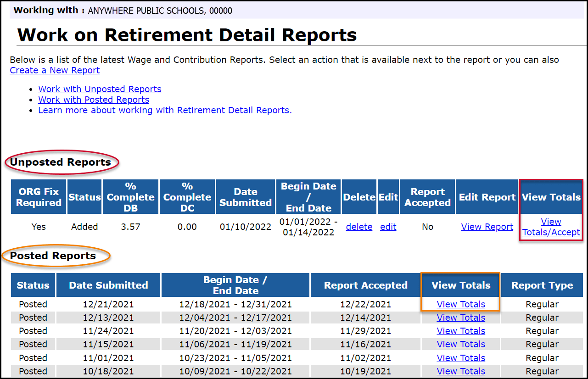Click the ORG Fix Required column header
Viewport: 588px width, 379px height.
tap(39, 197)
